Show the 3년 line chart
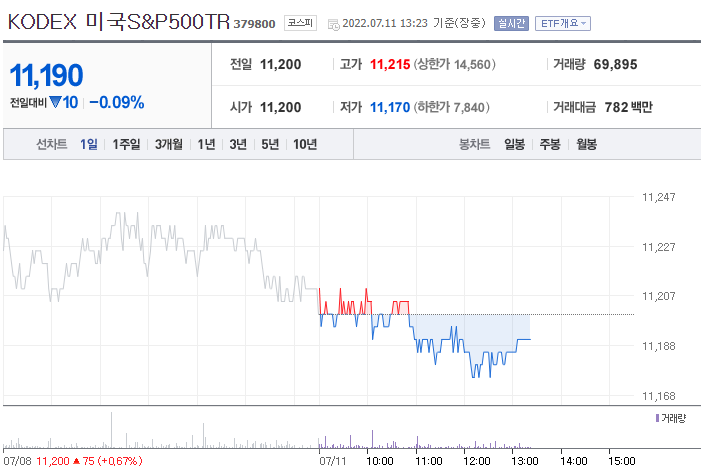Viewport: 701px width, 470px height. [238, 144]
